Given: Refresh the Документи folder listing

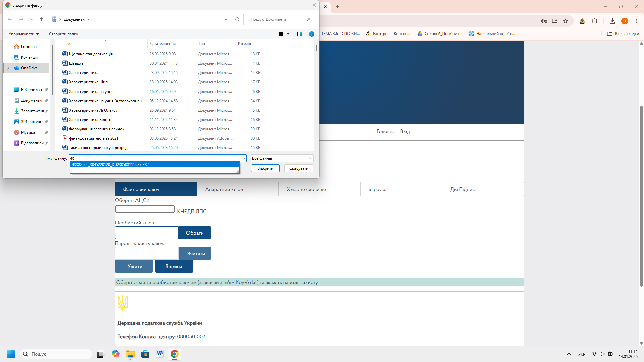Looking at the screenshot, I should click(237, 19).
